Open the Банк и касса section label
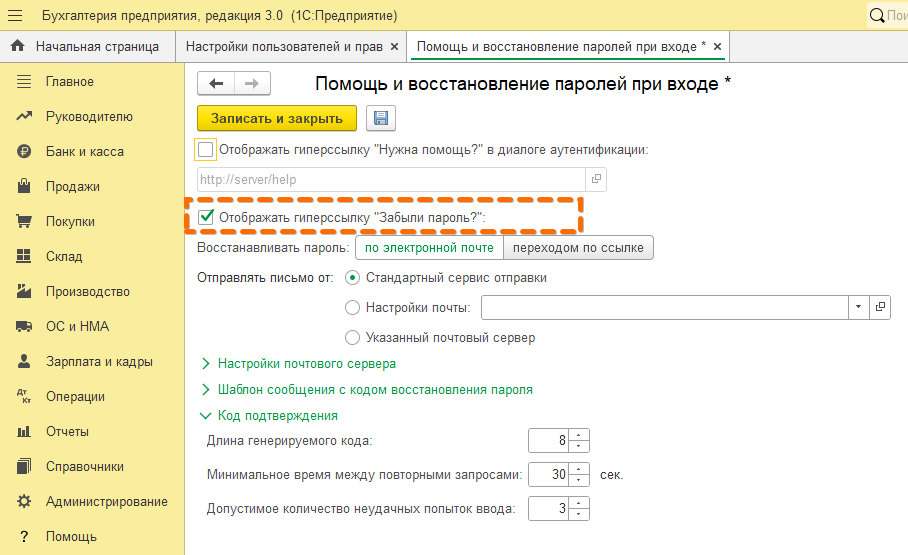908x555 pixels. (x=85, y=151)
